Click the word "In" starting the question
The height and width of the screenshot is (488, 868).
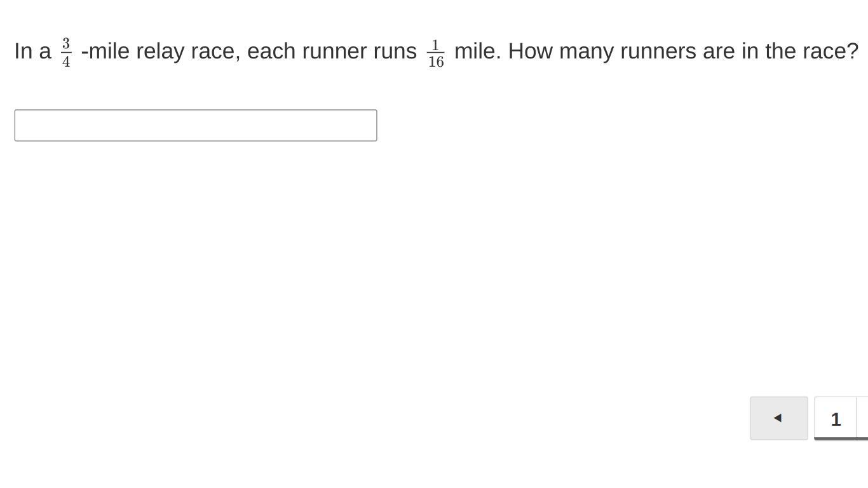click(x=23, y=51)
